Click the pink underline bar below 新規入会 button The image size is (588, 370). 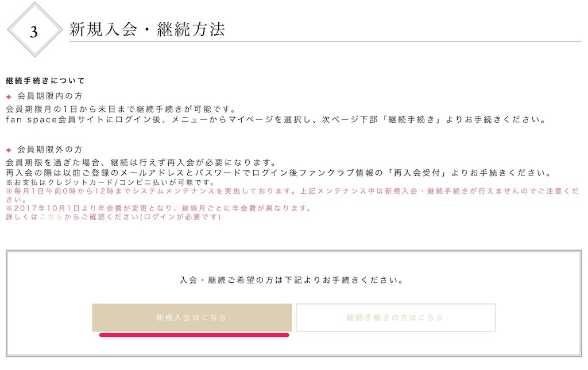point(194,335)
